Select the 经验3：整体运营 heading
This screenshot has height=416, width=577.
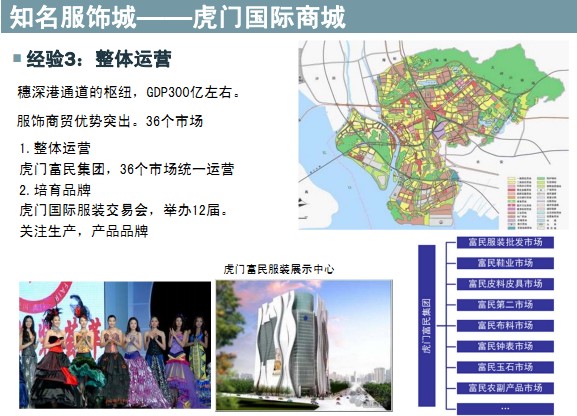pos(99,59)
